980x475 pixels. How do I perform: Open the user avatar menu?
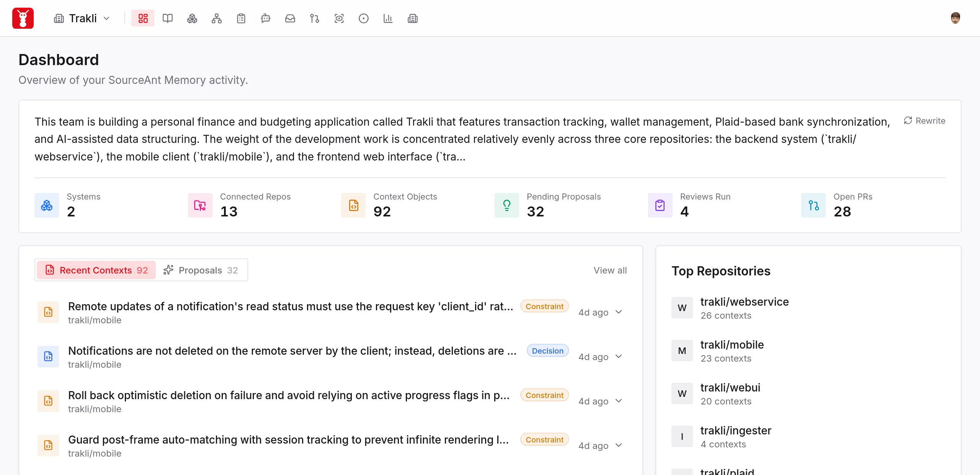(x=955, y=18)
